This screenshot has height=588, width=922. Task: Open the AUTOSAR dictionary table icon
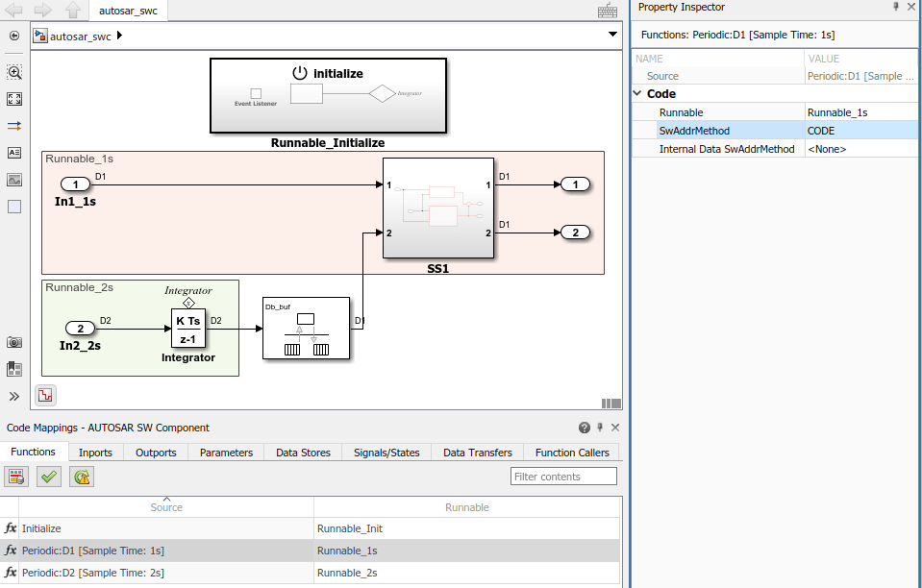tap(16, 477)
